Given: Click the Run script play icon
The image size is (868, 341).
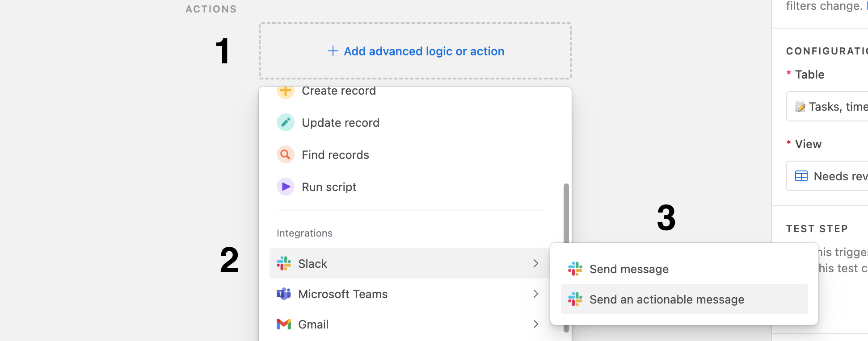Looking at the screenshot, I should point(285,187).
